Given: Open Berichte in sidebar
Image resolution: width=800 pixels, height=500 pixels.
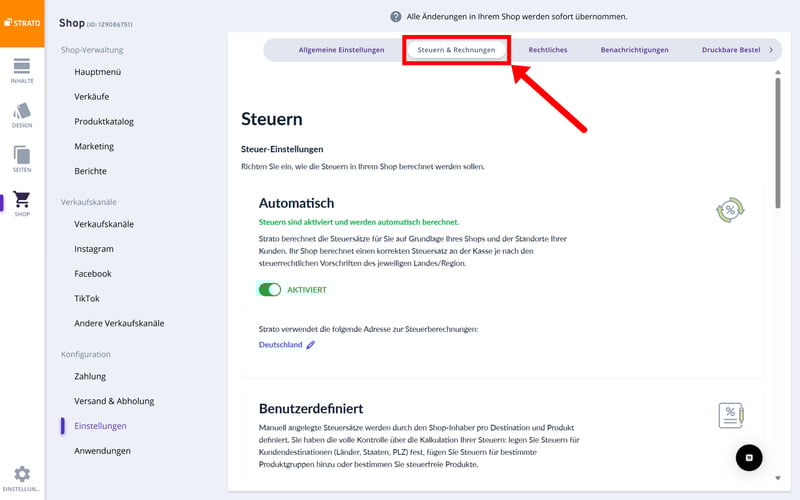Looking at the screenshot, I should coord(90,171).
